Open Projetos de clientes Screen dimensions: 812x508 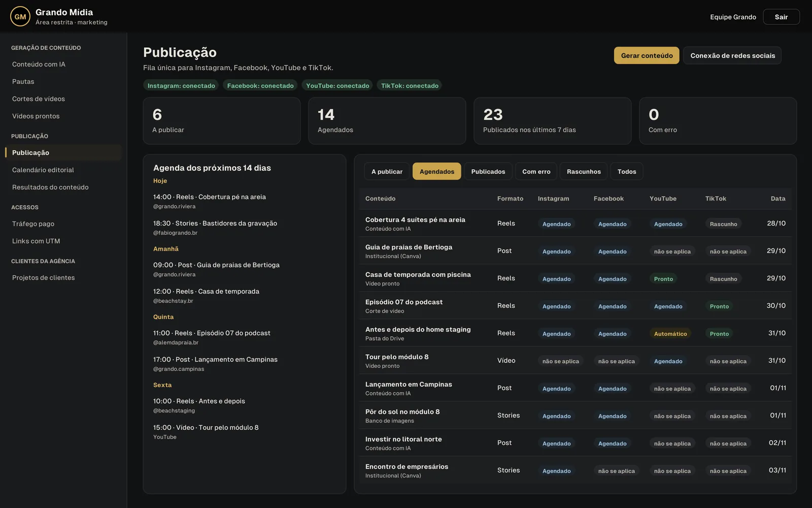63,278
